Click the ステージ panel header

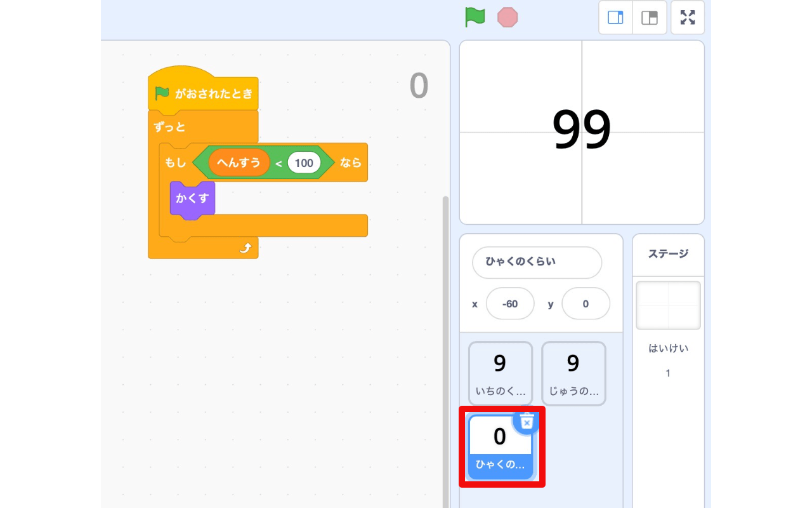[x=668, y=254]
